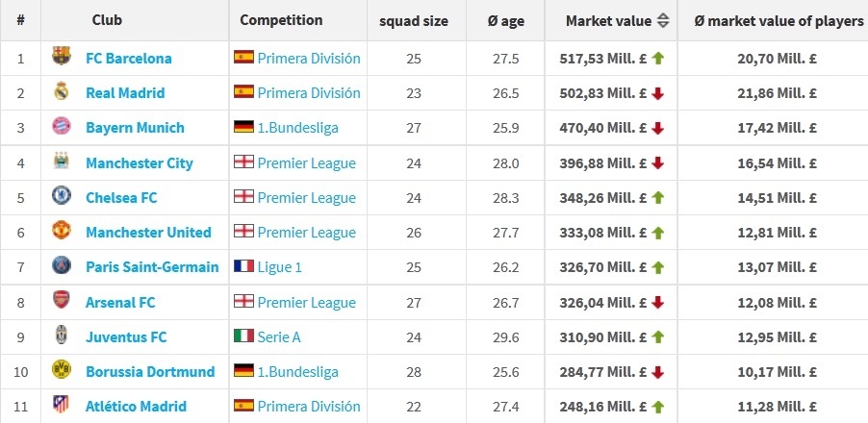Sort table by Market value arrows
This screenshot has height=423, width=868.
(662, 20)
